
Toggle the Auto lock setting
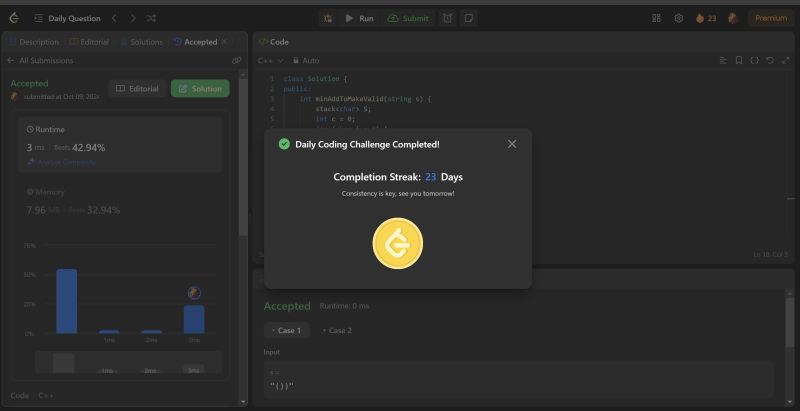click(306, 61)
